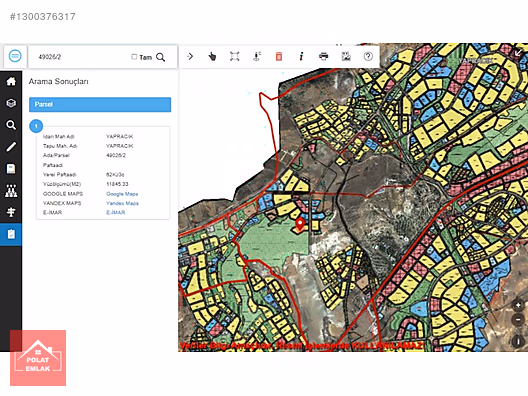The height and width of the screenshot is (396, 528).
Task: Click the expand arrow at map top-right corner
Action: pos(518,53)
